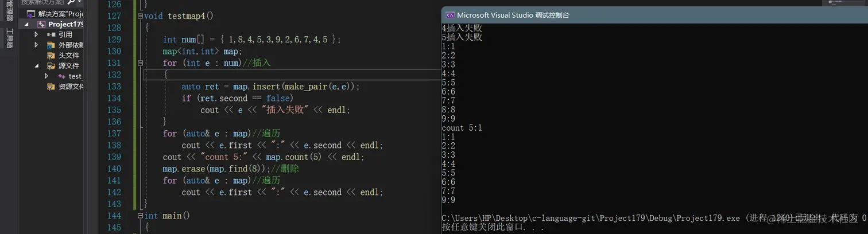Expand the 引用 references node
Viewport: 868px width, 234px height.
36,34
